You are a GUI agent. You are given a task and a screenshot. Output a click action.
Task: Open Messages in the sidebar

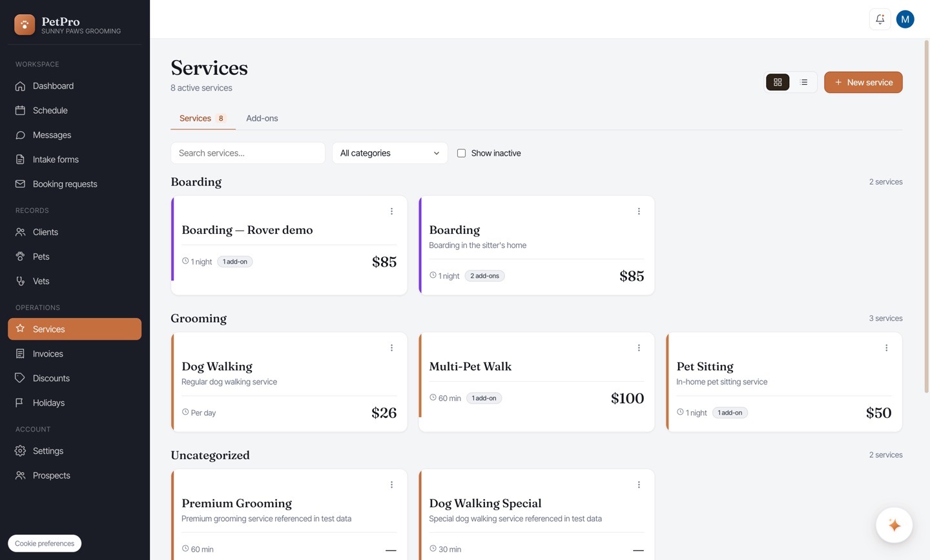click(74, 135)
